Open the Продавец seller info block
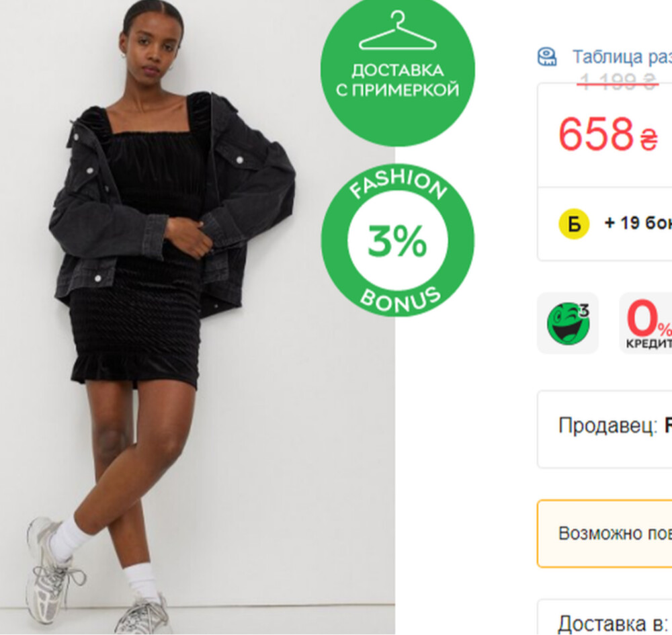Image resolution: width=672 pixels, height=635 pixels. coord(604,429)
